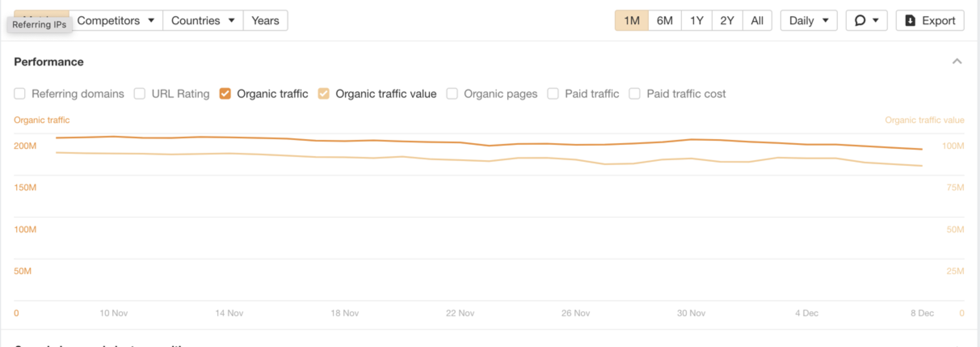This screenshot has width=980, height=347.
Task: Enable the Referring domains checkbox
Action: pos(20,93)
